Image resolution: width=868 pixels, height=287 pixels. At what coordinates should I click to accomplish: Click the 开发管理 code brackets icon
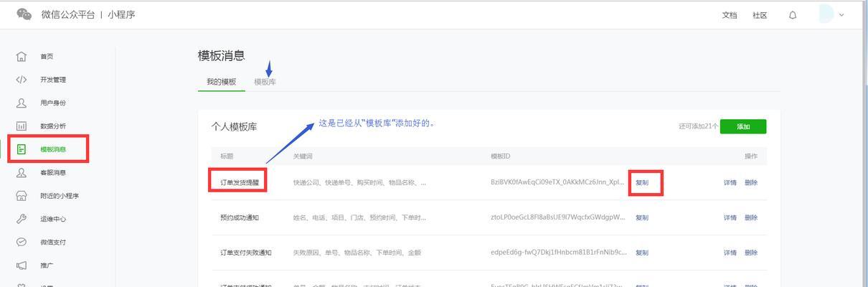[x=22, y=80]
